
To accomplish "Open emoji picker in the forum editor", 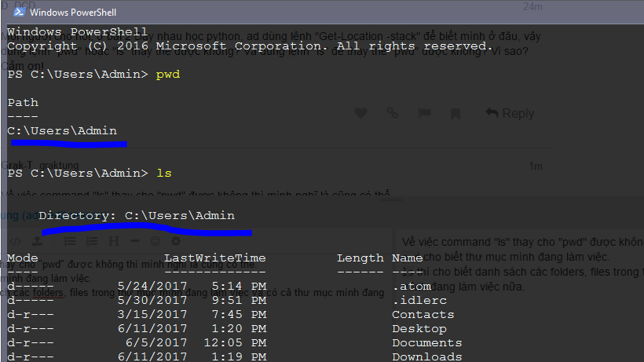I will (156, 241).
